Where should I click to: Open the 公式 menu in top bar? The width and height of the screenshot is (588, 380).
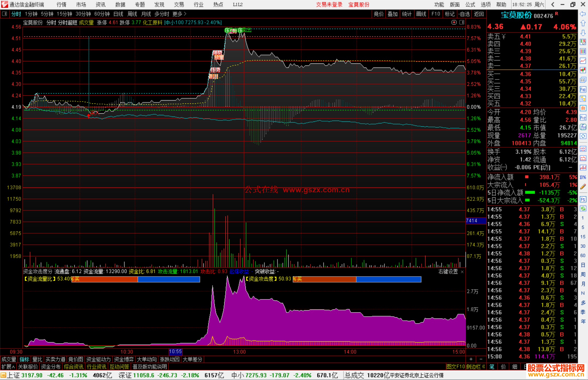pyautogui.click(x=470, y=5)
